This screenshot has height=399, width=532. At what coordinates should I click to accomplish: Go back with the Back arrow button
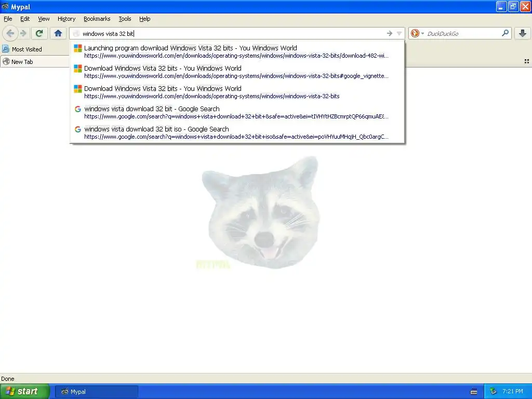point(10,33)
